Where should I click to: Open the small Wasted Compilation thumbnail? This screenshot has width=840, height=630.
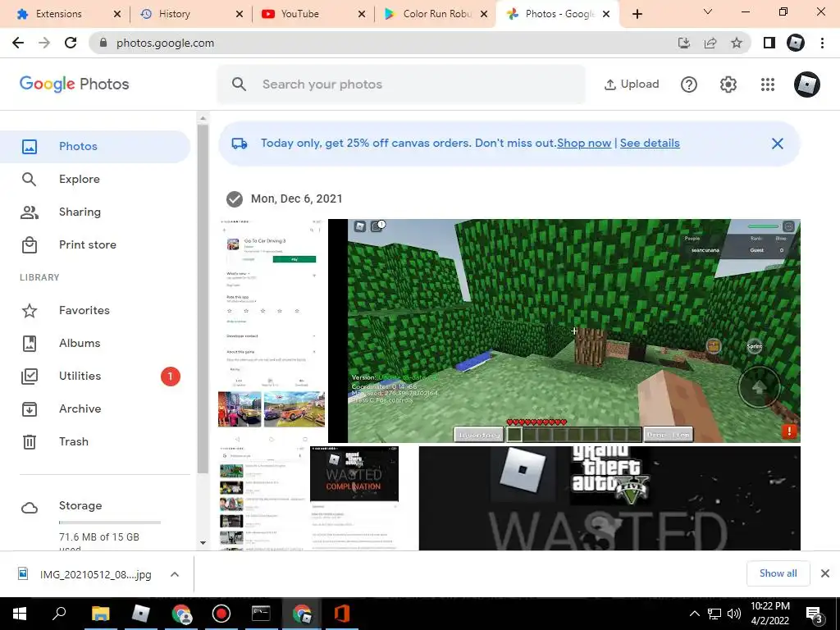tap(354, 498)
